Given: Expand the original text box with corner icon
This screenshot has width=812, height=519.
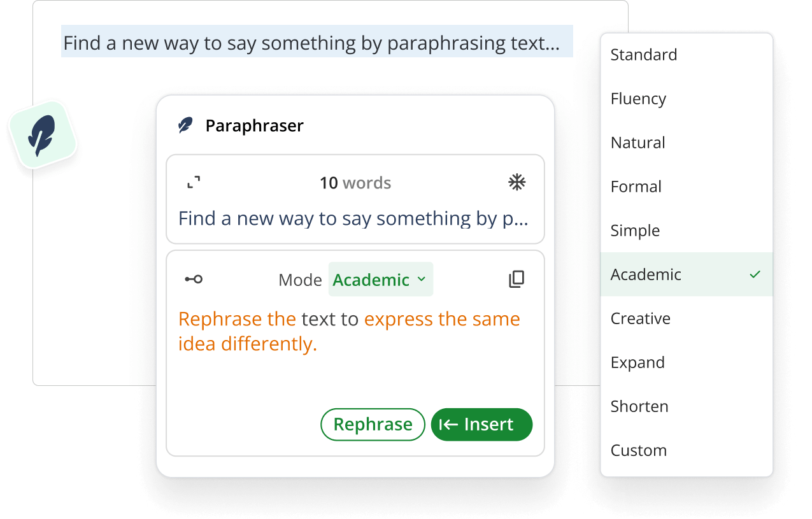Looking at the screenshot, I should [194, 183].
